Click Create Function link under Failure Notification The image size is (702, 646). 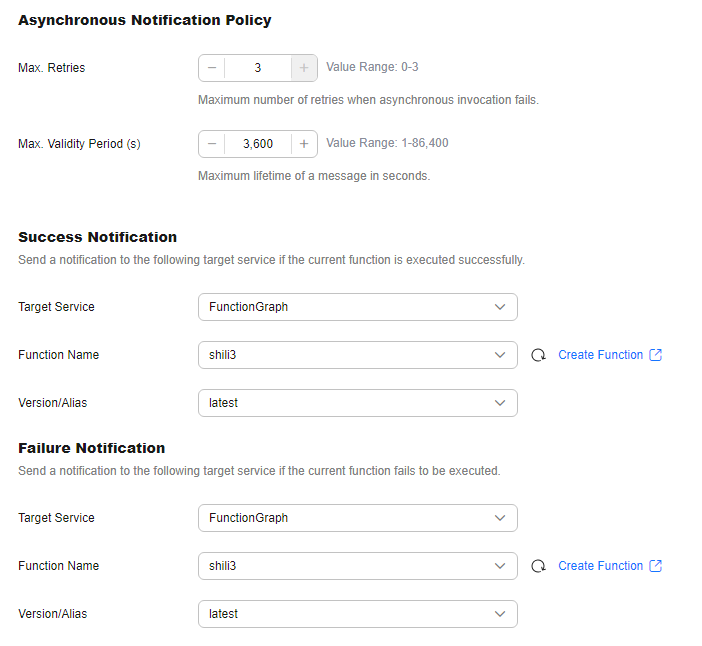click(x=600, y=566)
